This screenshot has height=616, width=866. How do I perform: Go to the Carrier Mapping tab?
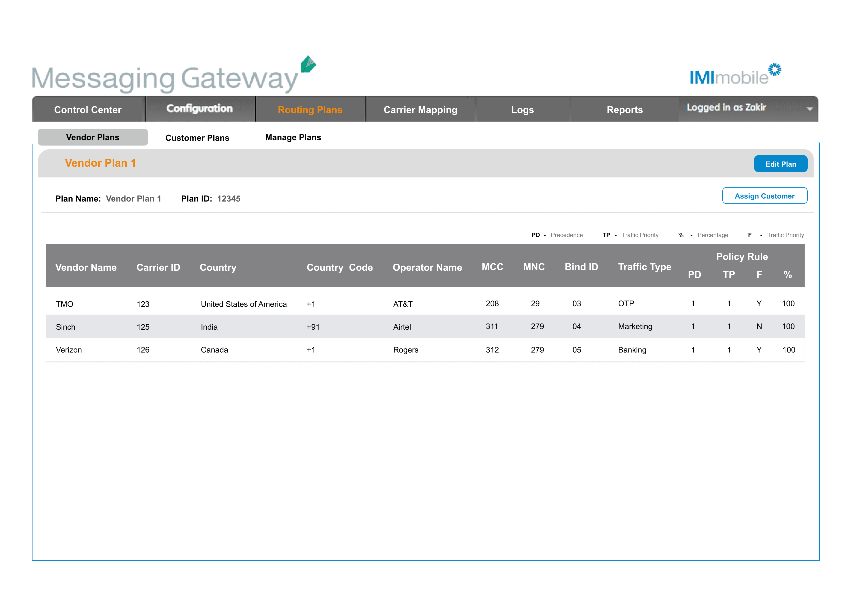(x=420, y=110)
